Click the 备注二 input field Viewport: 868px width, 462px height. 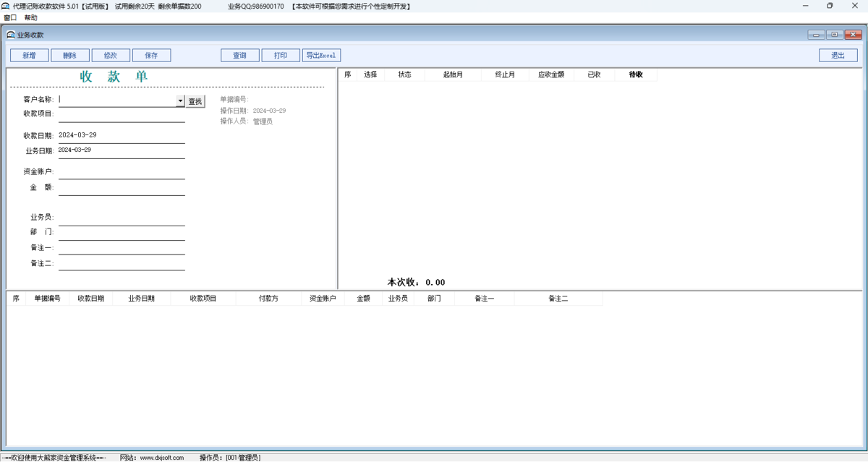122,263
